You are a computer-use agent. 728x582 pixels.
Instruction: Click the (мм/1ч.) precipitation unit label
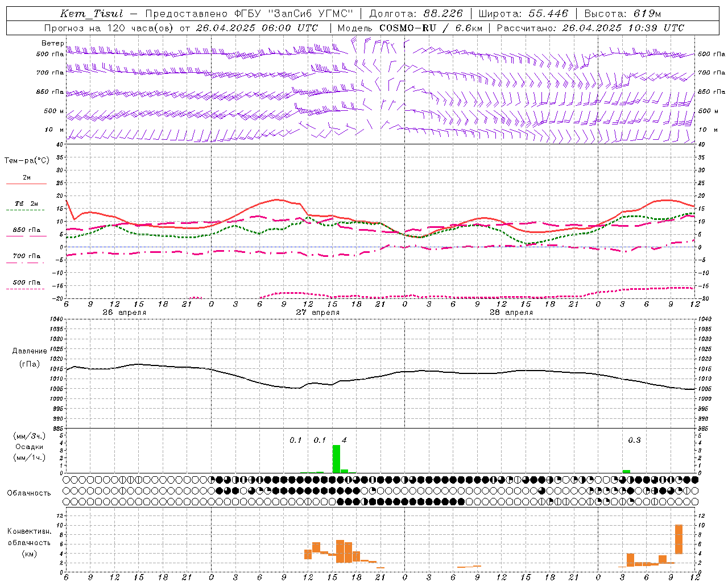click(30, 458)
